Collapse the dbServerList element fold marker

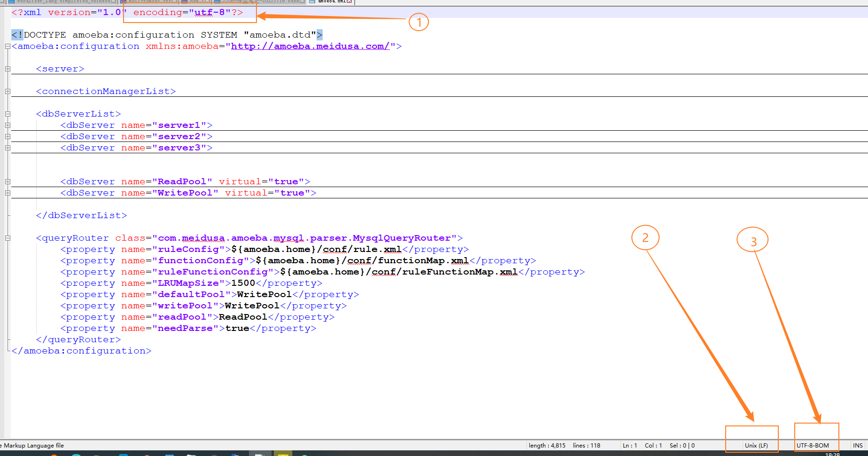tap(8, 113)
